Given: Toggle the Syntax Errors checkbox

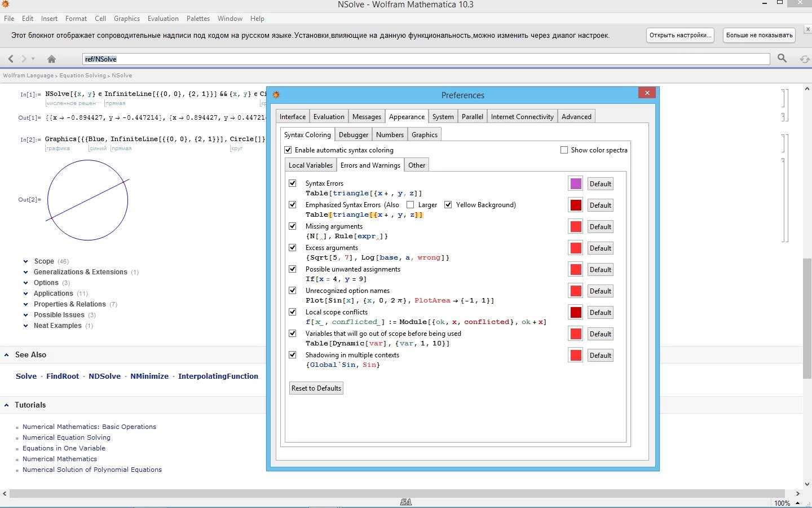Looking at the screenshot, I should click(x=293, y=183).
